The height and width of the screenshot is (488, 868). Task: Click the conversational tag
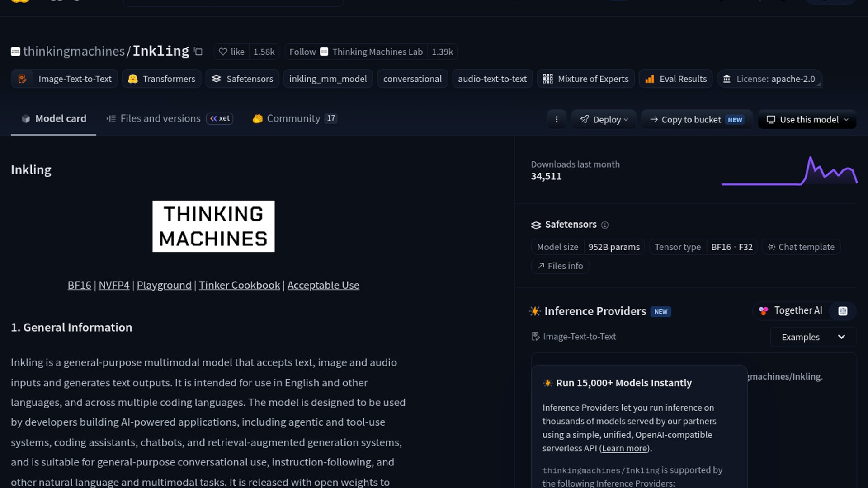click(412, 79)
